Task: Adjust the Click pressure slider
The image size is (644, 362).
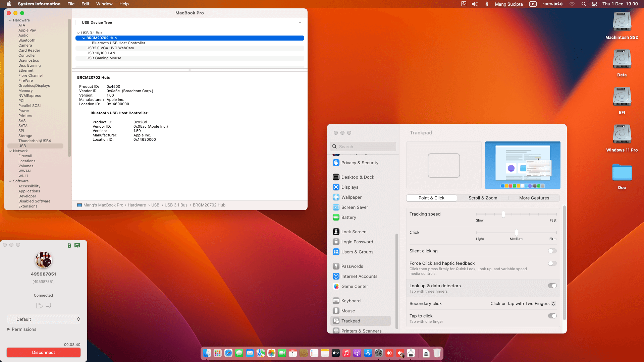Action: pyautogui.click(x=516, y=233)
